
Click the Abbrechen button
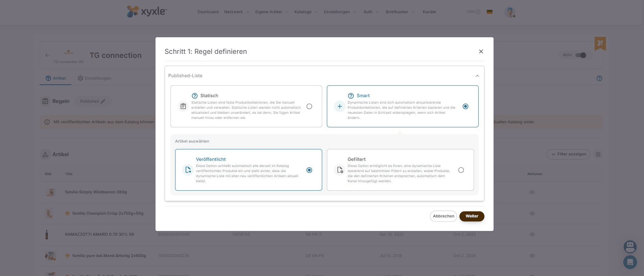tap(443, 216)
